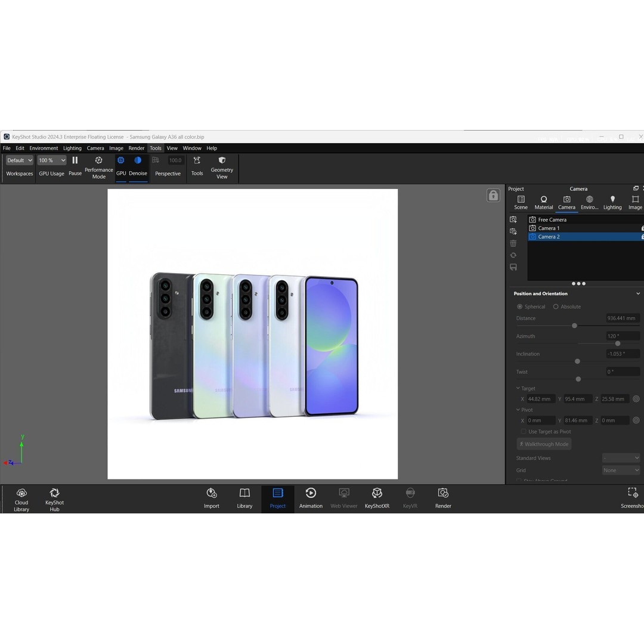
Task: Adjust the Inclination slider
Action: point(577,361)
